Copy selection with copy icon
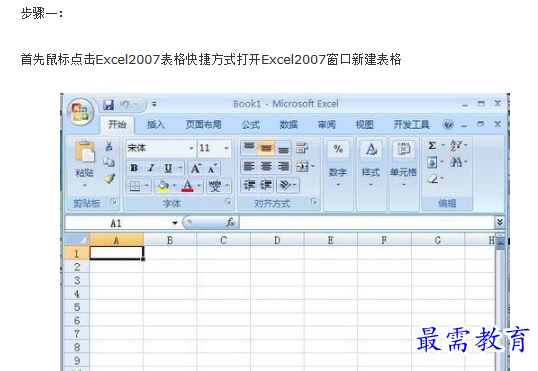The width and height of the screenshot is (538, 371). point(109,162)
